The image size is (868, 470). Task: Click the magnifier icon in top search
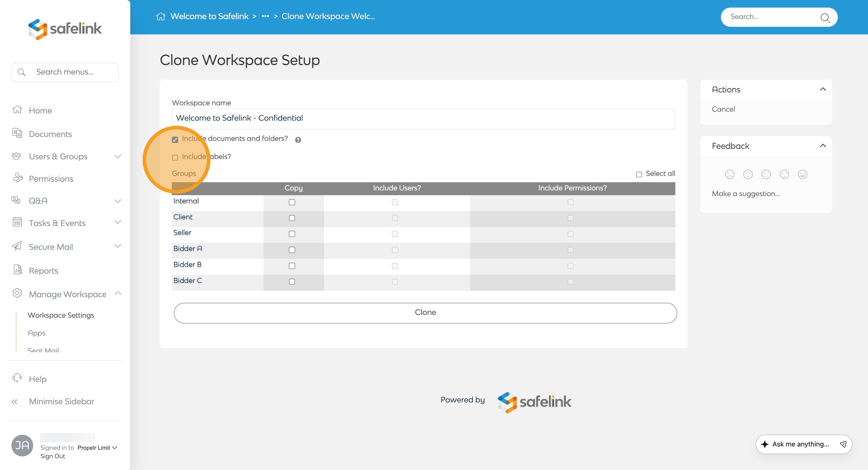tap(825, 17)
